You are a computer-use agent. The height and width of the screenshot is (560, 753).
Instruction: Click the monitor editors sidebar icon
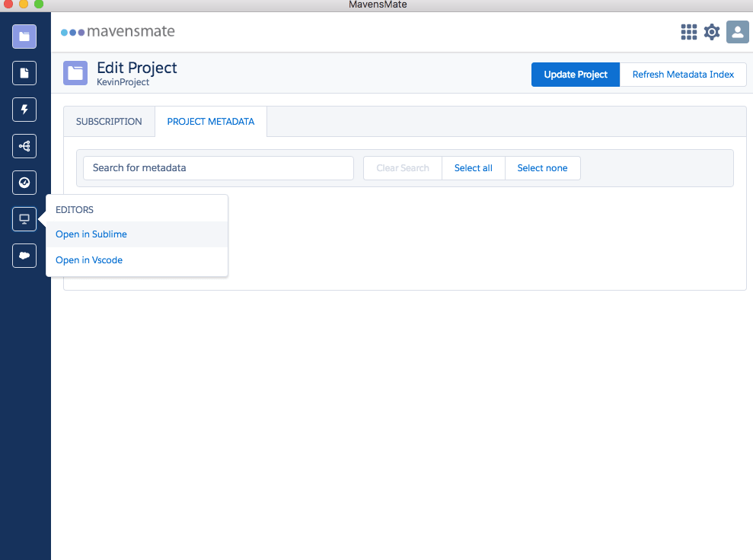(24, 219)
